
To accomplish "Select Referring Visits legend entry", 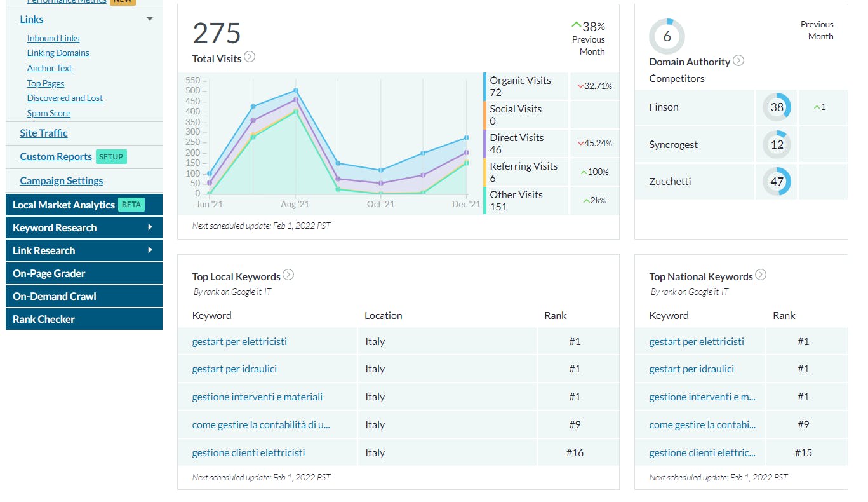I will click(x=526, y=172).
